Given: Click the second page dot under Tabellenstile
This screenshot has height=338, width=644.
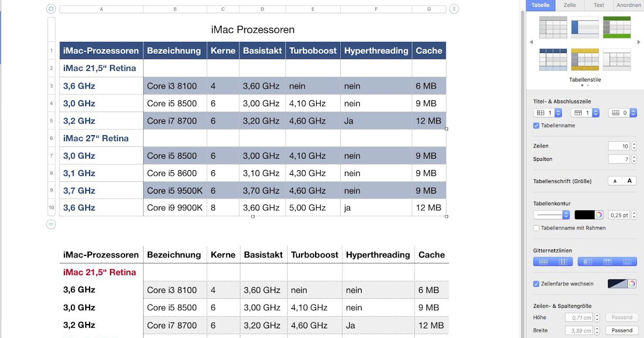Looking at the screenshot, I should tap(588, 85).
